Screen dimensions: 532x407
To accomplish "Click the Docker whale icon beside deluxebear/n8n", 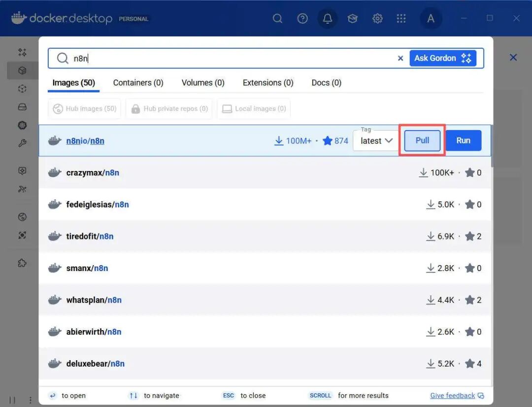I will click(x=55, y=363).
